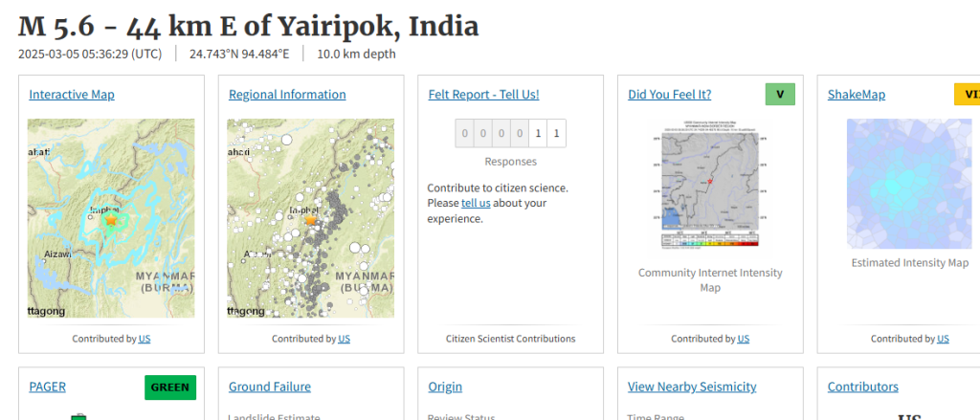
Task: Select View Nearby Seismicity link
Action: 692,387
